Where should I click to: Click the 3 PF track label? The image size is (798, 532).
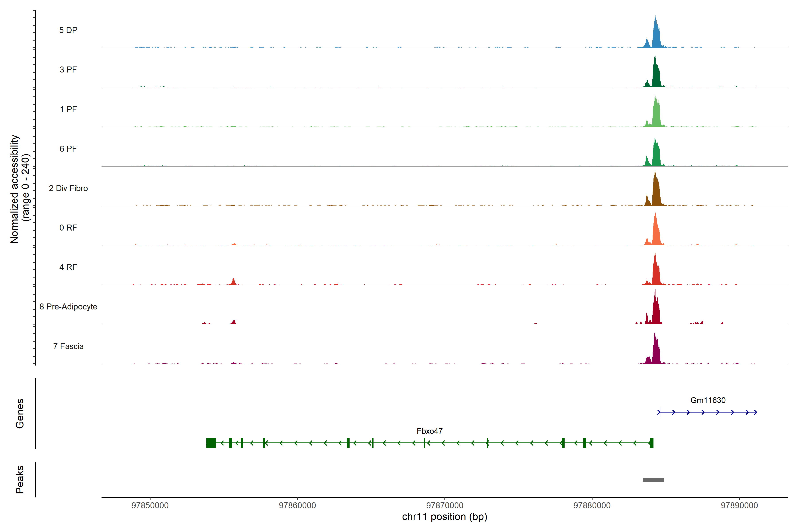coord(68,70)
